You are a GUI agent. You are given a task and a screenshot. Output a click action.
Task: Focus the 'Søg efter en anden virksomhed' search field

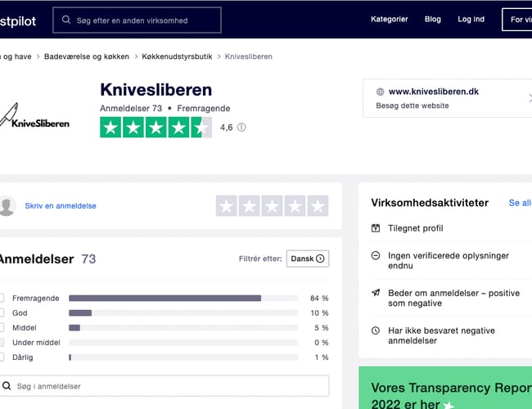(137, 20)
